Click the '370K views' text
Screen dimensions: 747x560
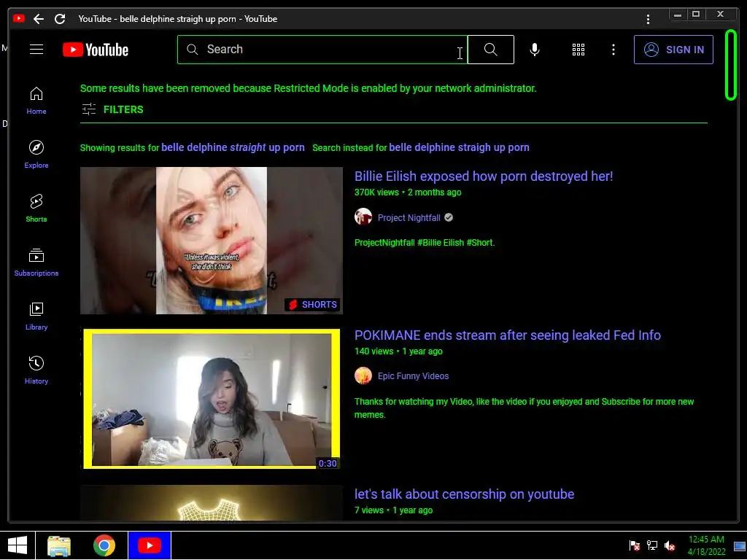click(x=376, y=192)
